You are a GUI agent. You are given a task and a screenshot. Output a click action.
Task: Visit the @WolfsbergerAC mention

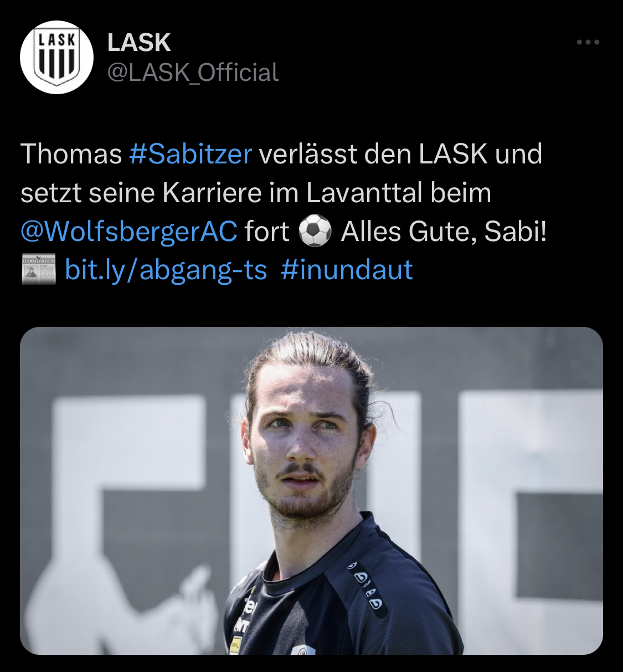click(129, 232)
